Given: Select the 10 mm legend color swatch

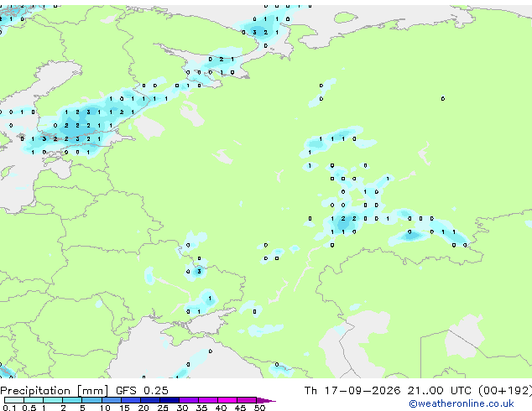Looking at the screenshot, I should [111, 400].
